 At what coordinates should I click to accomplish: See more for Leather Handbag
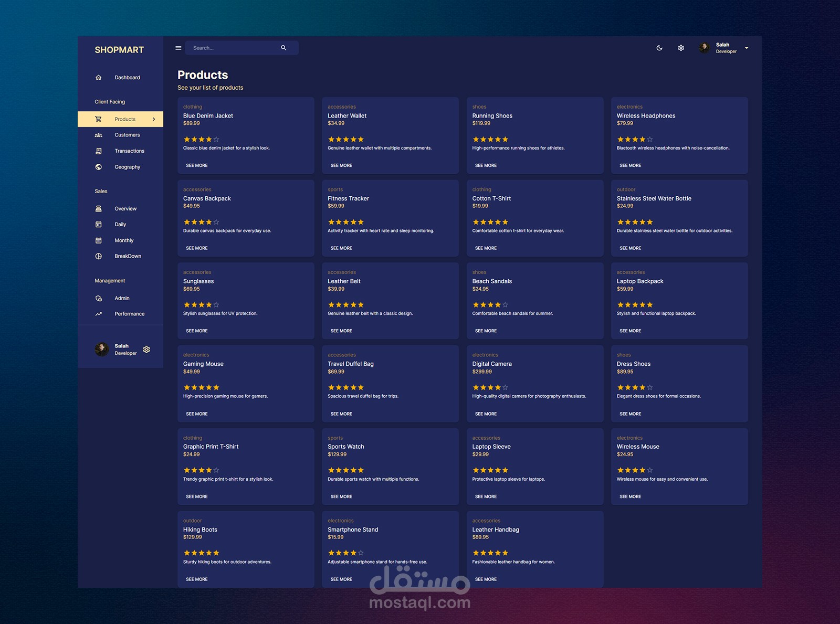pos(486,579)
